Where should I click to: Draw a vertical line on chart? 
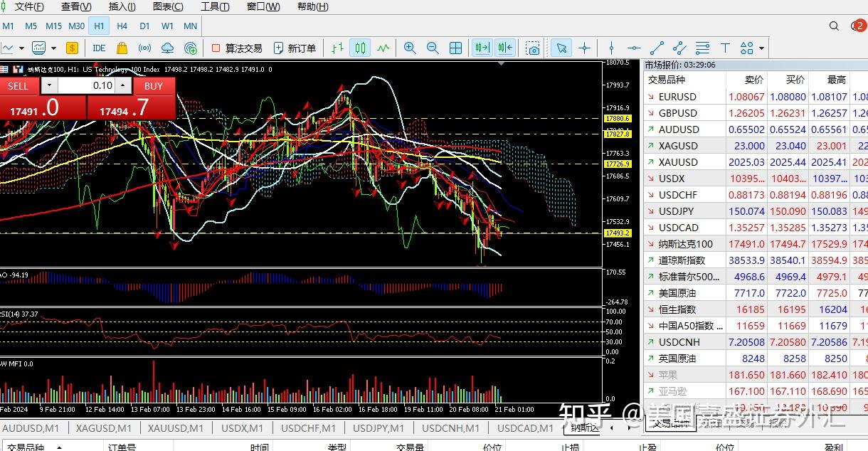click(x=611, y=48)
